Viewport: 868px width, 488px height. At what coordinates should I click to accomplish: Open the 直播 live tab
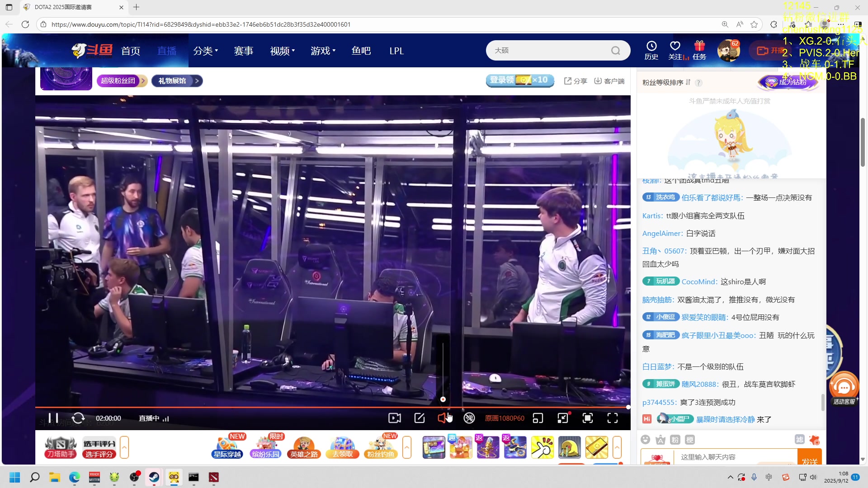[167, 51]
